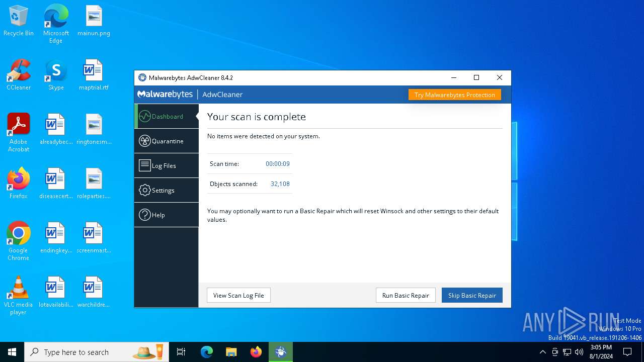
Task: Open Task View from taskbar
Action: coord(181,352)
